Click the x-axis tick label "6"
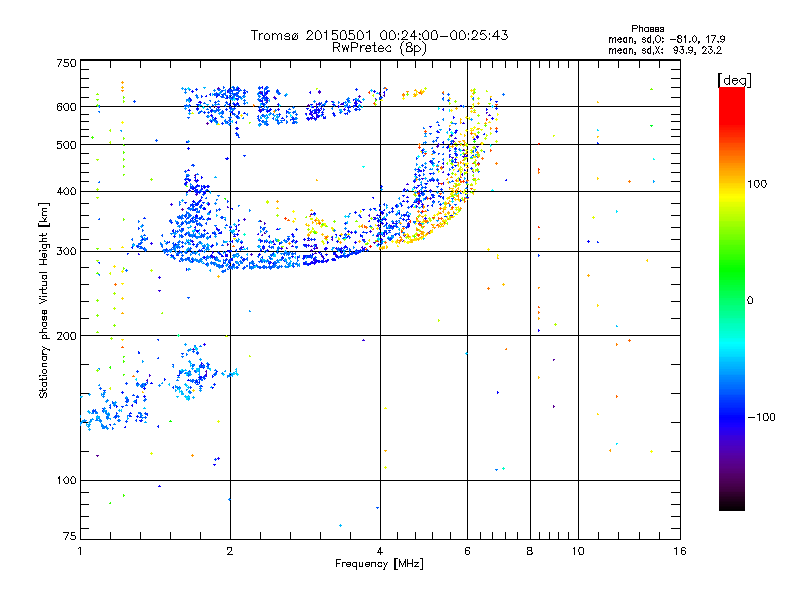The height and width of the screenshot is (600, 800). 467,551
